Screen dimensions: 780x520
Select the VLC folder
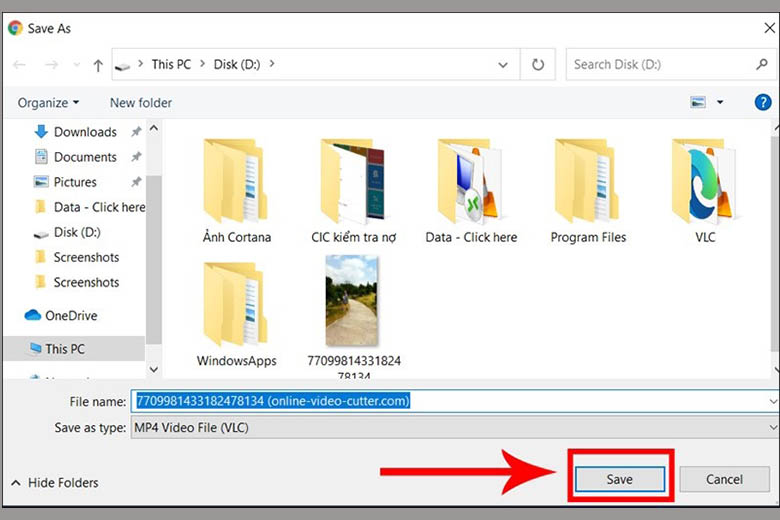[705, 192]
